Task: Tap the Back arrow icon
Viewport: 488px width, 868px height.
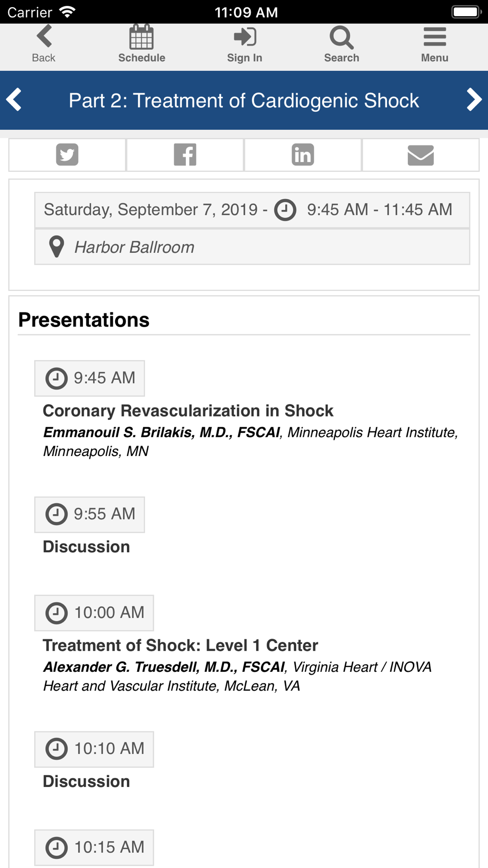Action: click(x=44, y=36)
